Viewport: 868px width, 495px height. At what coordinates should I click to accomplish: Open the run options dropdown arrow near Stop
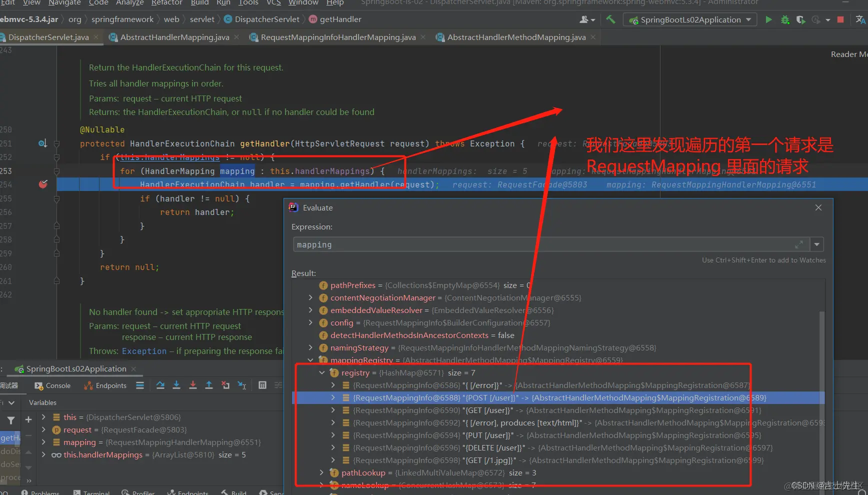(828, 20)
